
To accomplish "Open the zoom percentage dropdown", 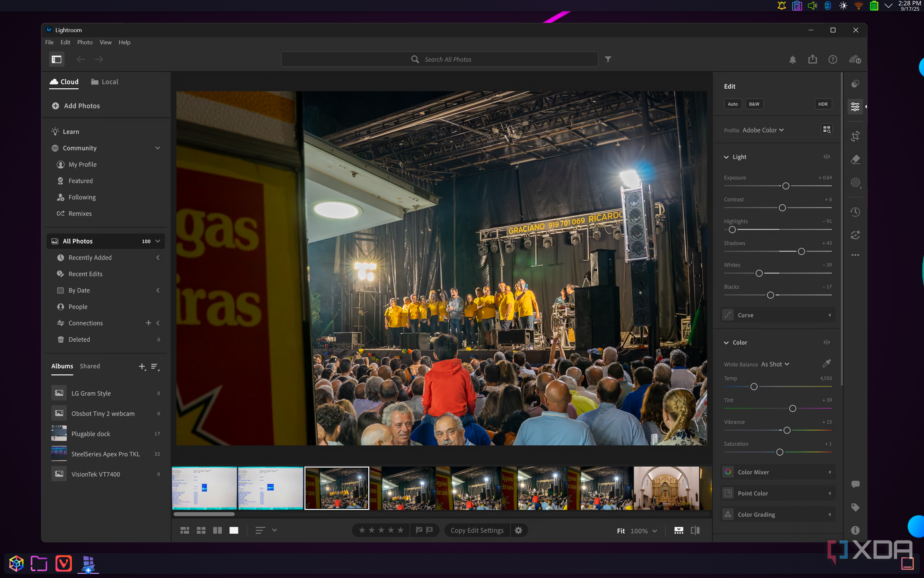I will [644, 530].
